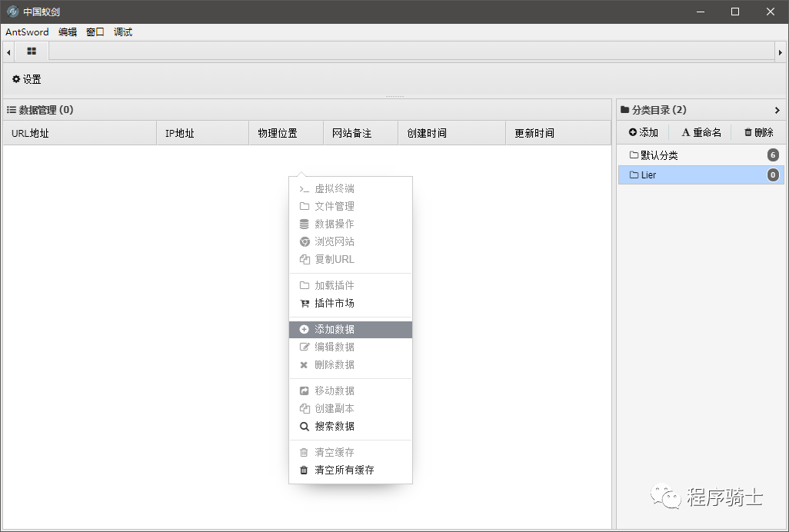Screen dimensions: 789x532
Task: Open 设置 settings button
Action: (x=27, y=79)
